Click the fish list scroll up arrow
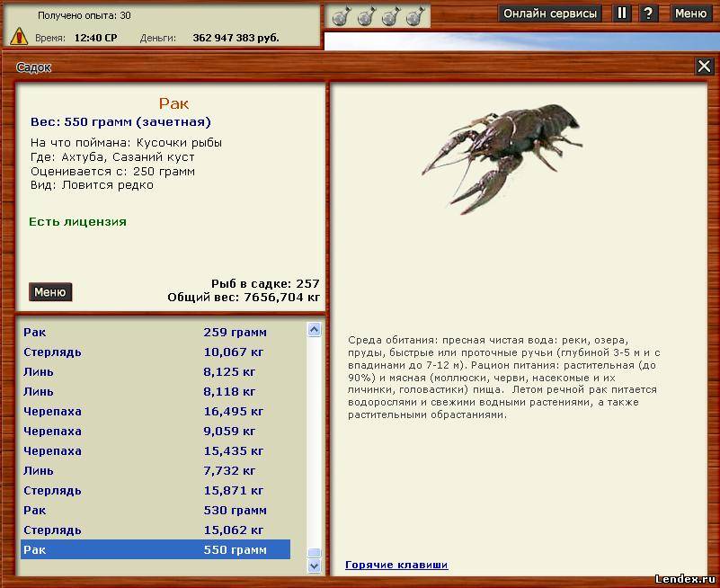The width and height of the screenshot is (720, 588). click(314, 330)
